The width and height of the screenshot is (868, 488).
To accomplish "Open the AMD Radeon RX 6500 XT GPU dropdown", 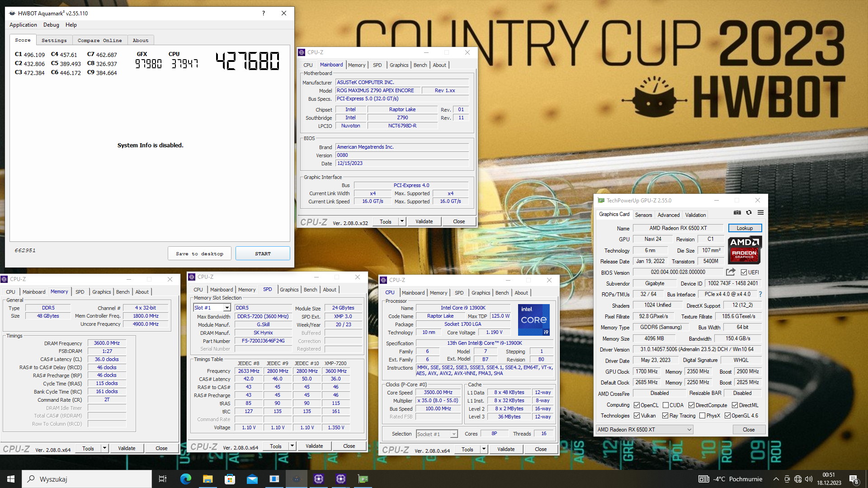I will coord(644,430).
